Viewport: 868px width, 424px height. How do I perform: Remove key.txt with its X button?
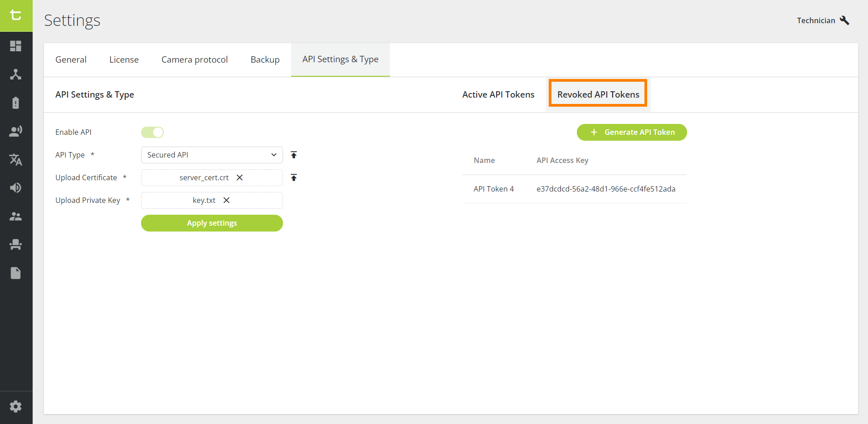tap(226, 200)
